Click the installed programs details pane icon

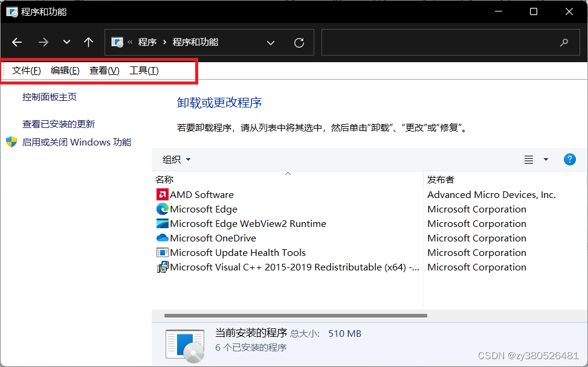[x=185, y=346]
